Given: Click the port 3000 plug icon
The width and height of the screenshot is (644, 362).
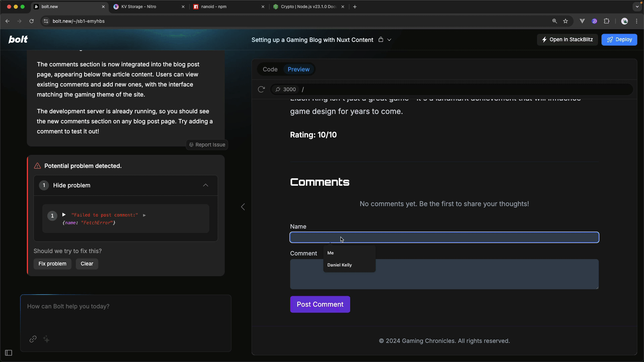Looking at the screenshot, I should [x=278, y=89].
